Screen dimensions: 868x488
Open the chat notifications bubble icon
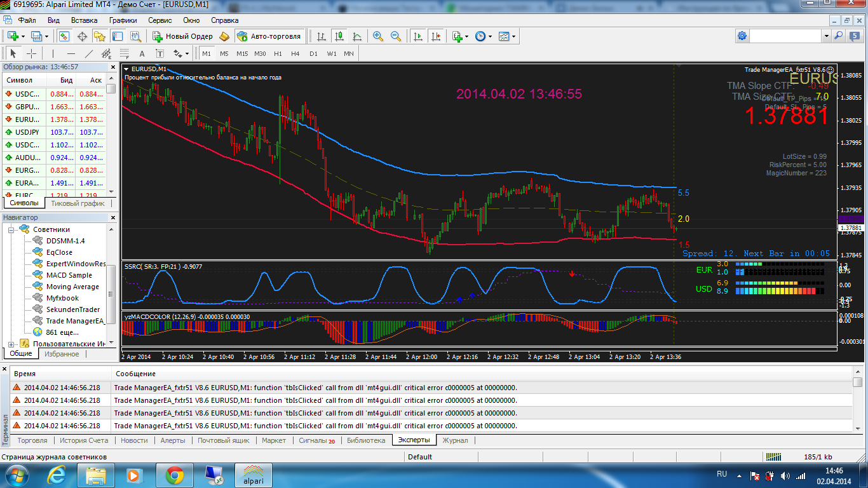tap(855, 36)
